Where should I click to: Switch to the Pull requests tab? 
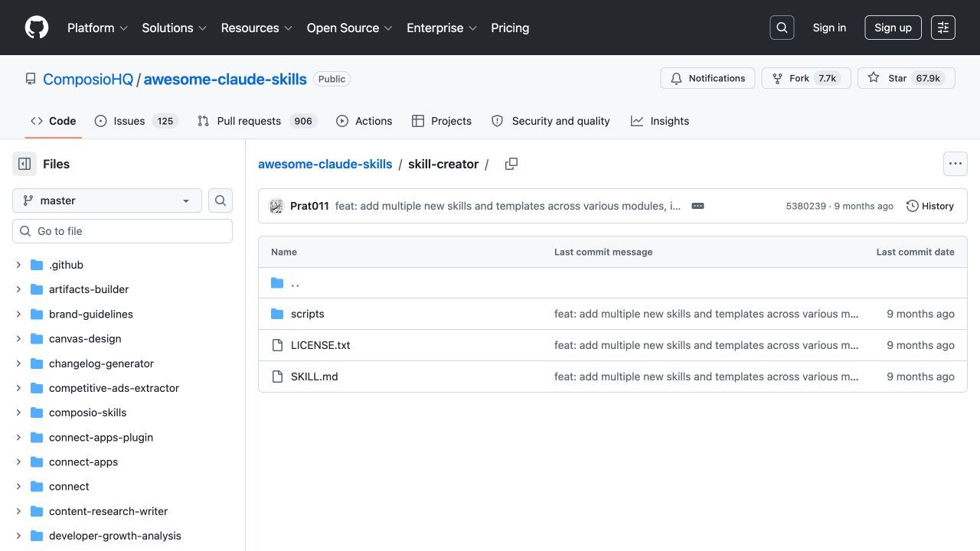coord(256,121)
